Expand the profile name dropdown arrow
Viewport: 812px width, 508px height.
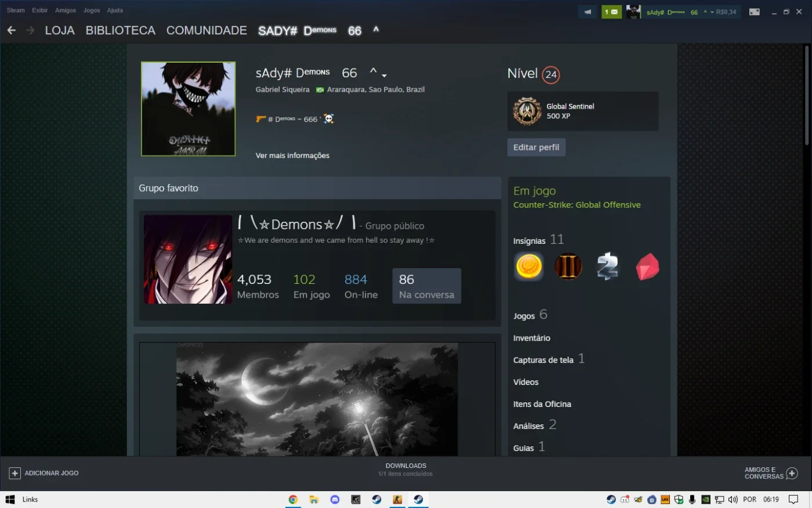385,75
